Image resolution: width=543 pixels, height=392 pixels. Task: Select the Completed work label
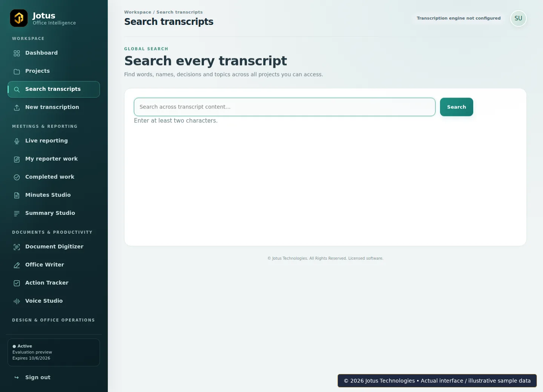tap(50, 177)
